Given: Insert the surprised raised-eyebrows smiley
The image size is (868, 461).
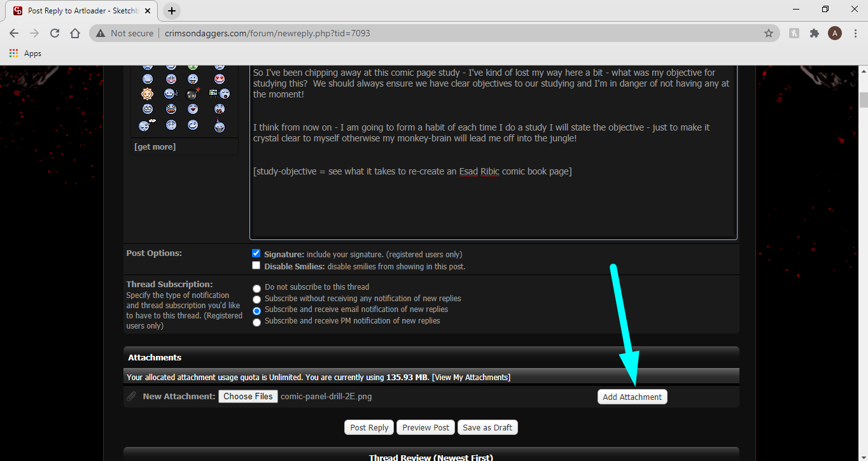Looking at the screenshot, I should 171,125.
